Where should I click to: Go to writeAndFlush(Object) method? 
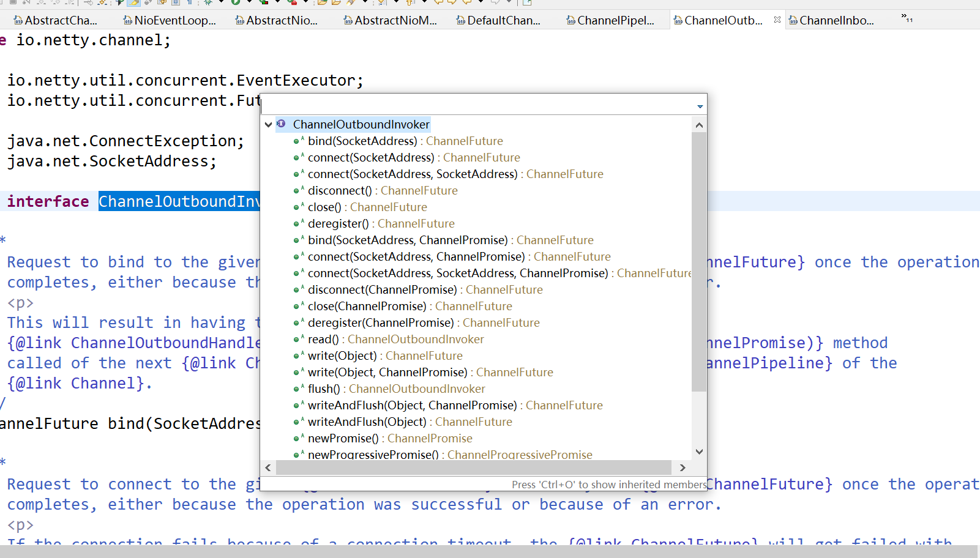[x=403, y=422]
